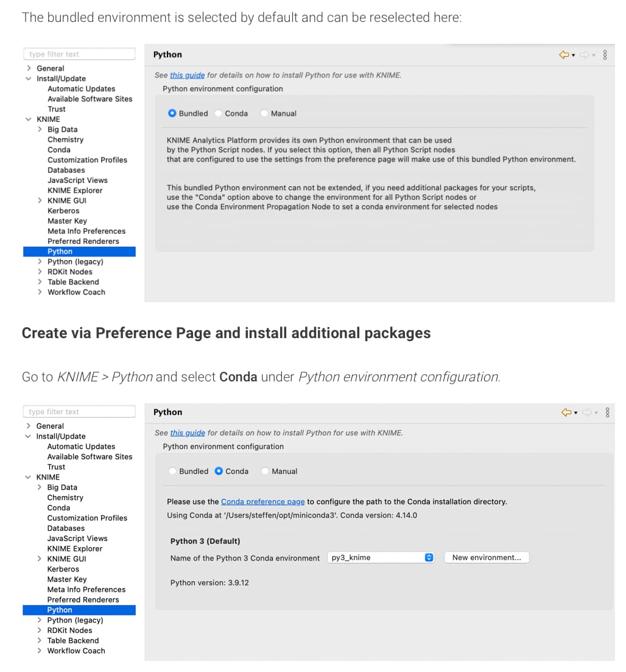Select Preferred Renderers in the bottom tree
The width and height of the screenshot is (626, 672).
[83, 600]
